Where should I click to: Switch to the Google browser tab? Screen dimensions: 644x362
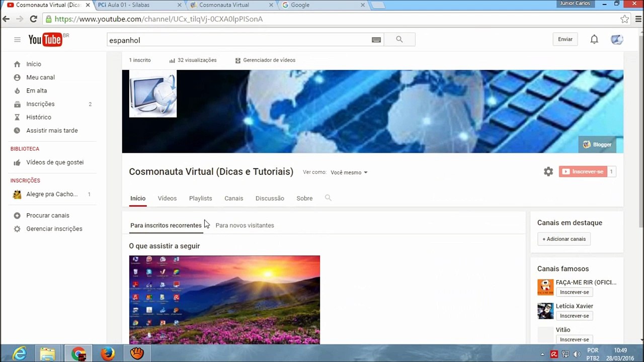322,5
